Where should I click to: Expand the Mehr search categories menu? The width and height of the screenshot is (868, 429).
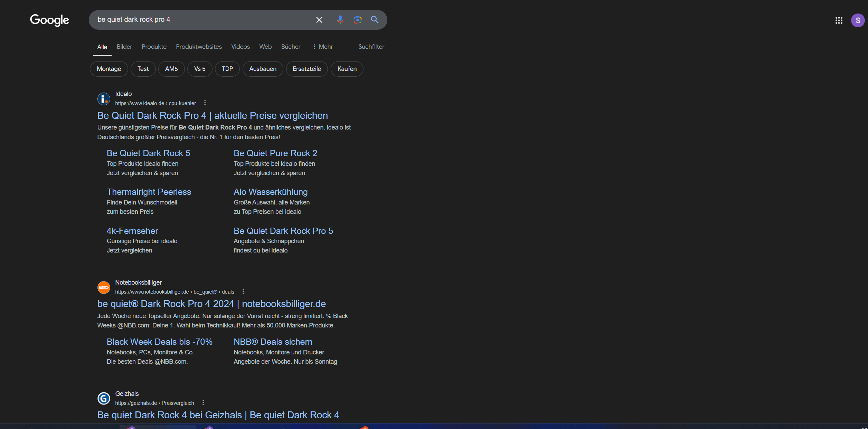pos(322,47)
